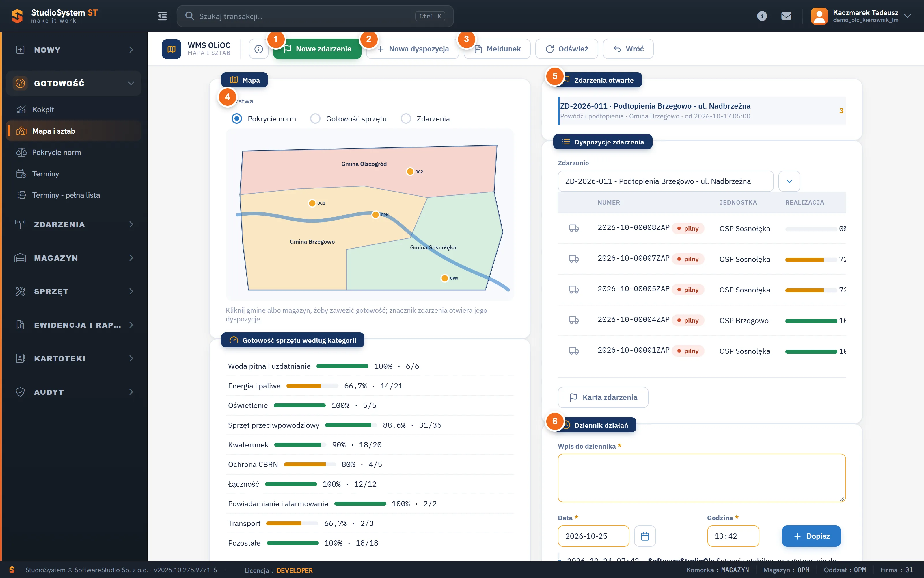This screenshot has width=924, height=578.
Task: Open the user account dropdown chevron
Action: click(x=908, y=16)
